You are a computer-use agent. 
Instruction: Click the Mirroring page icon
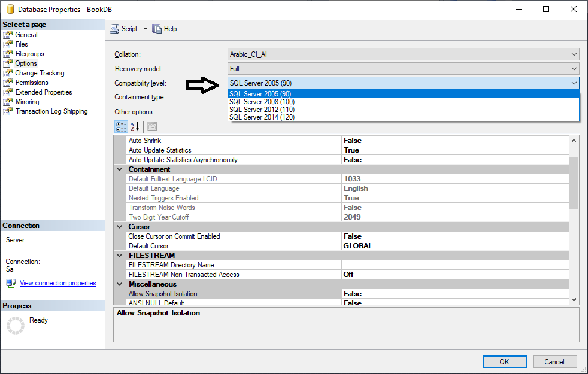(8, 102)
